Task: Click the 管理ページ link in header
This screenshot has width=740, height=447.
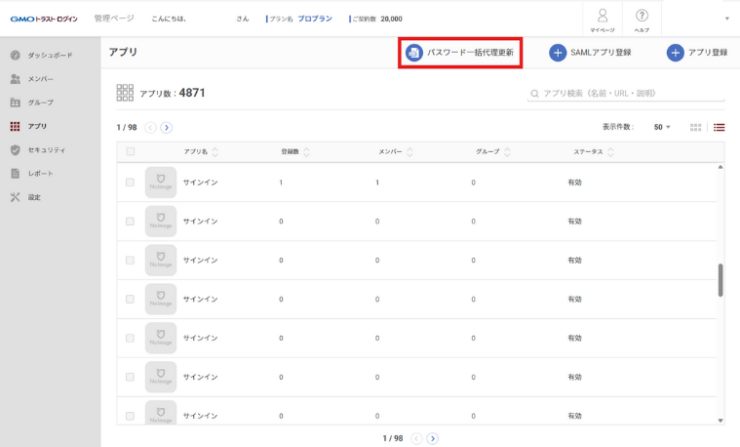Action: [x=113, y=19]
